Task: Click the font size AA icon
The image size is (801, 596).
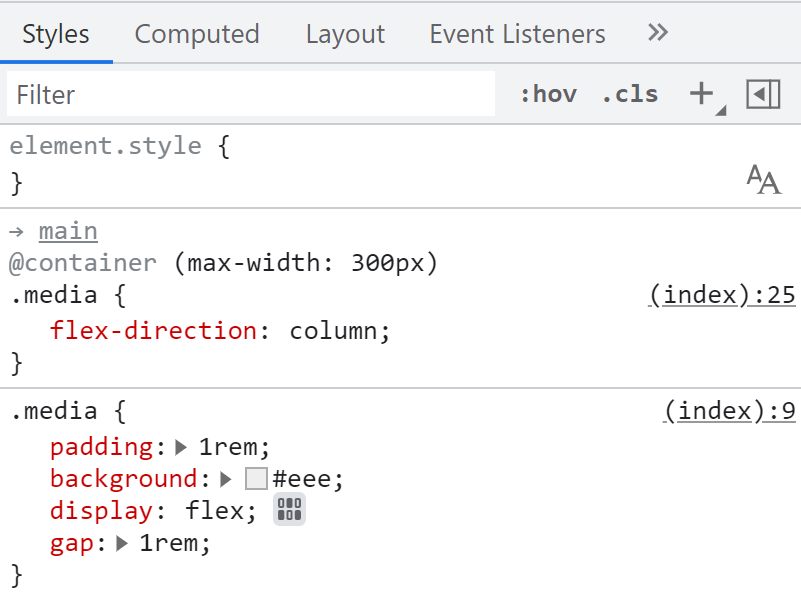Action: click(x=763, y=181)
